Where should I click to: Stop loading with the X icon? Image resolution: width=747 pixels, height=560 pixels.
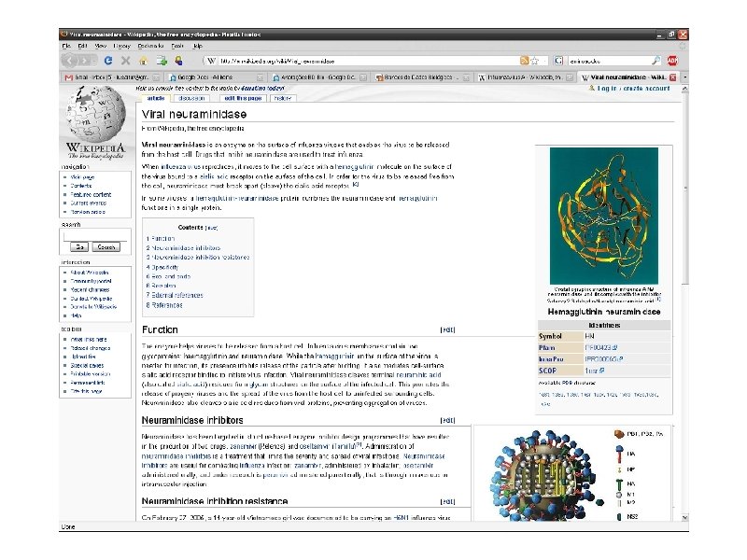tap(126, 61)
